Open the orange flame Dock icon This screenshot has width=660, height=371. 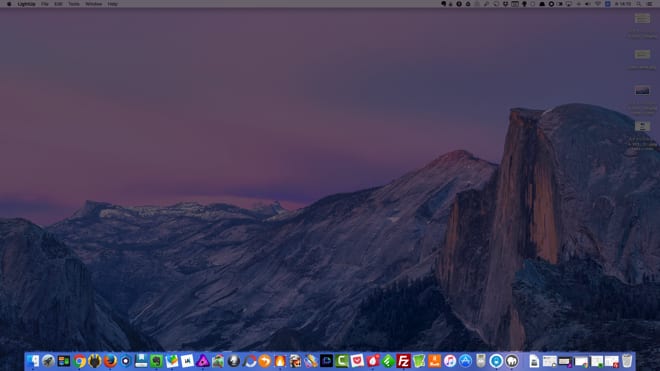tap(280, 361)
